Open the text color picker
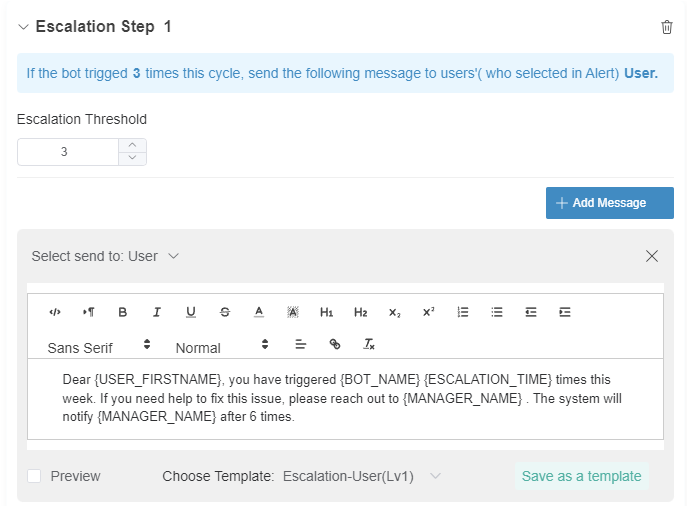Viewport: 687px width, 506px height. pyautogui.click(x=259, y=312)
